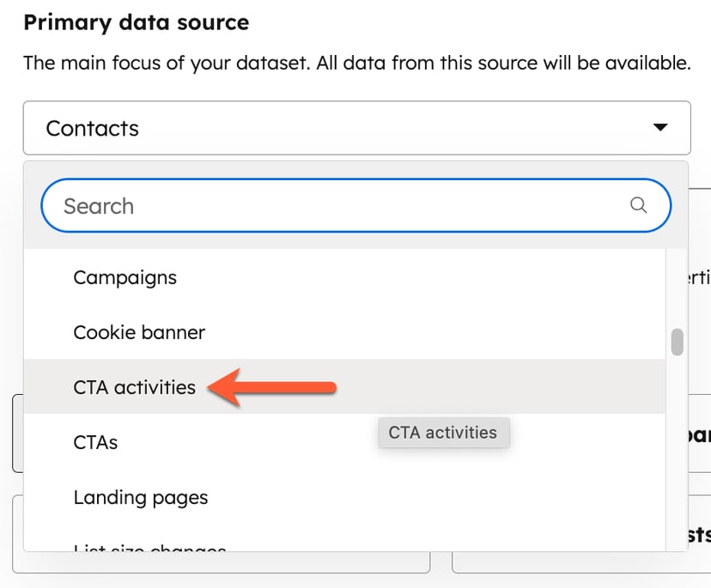Viewport: 711px width, 588px height.
Task: Open the Contacts dropdown caret
Action: 659,127
